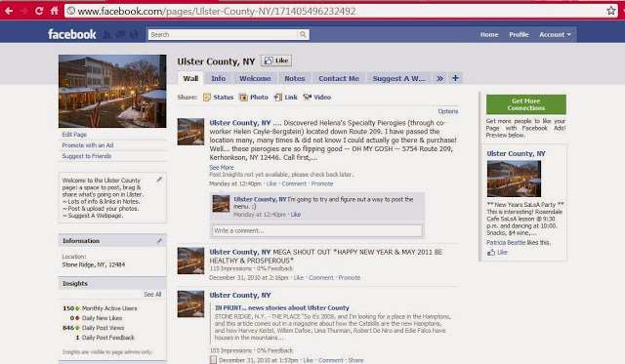Open the Notes tab
This screenshot has width=625, height=364.
click(295, 78)
